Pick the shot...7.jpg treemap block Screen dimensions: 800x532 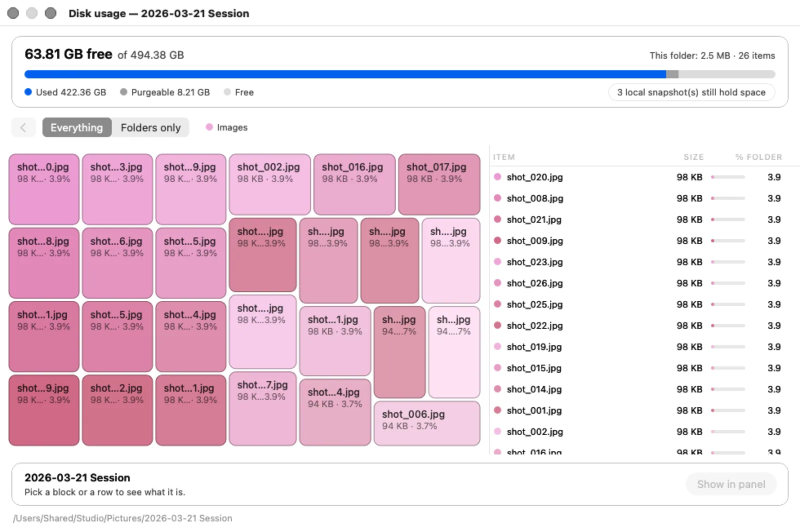pyautogui.click(x=263, y=408)
